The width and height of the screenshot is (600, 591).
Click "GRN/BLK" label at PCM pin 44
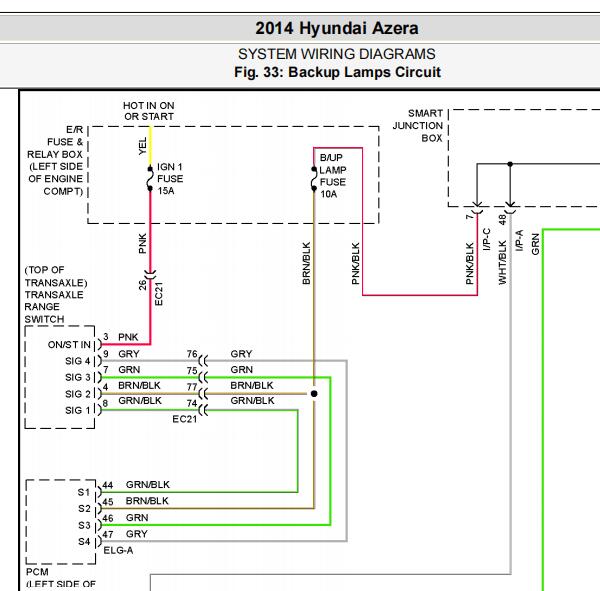coord(148,485)
